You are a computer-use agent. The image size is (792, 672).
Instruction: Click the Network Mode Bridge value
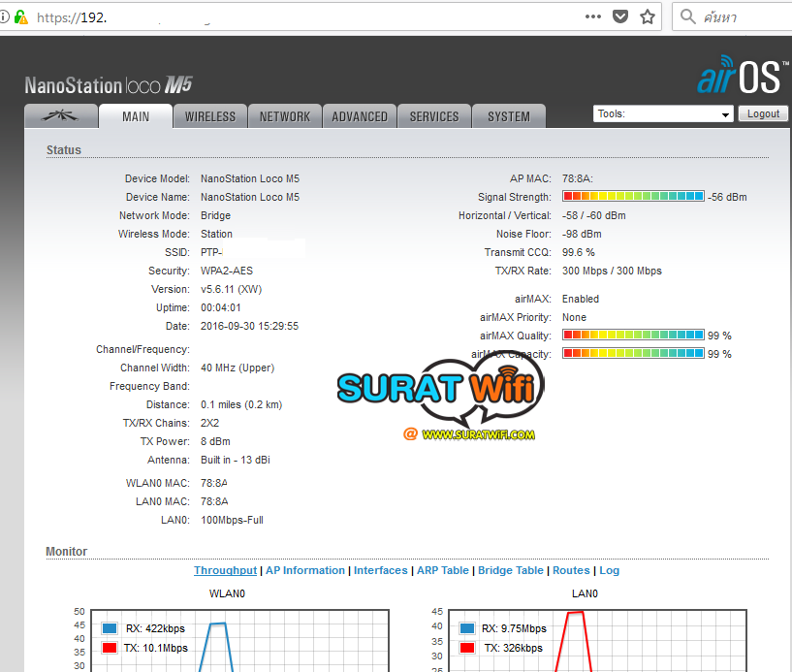pos(215,215)
